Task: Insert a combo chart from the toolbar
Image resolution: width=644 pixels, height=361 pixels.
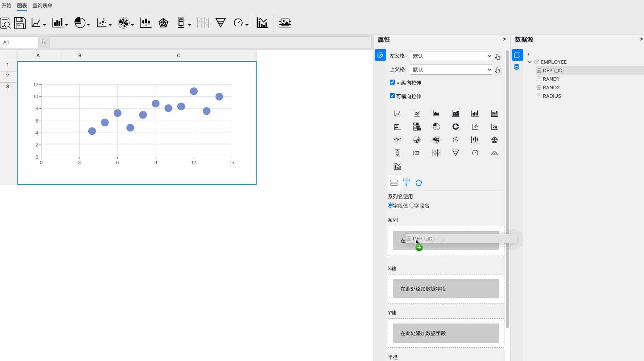Action: point(262,23)
